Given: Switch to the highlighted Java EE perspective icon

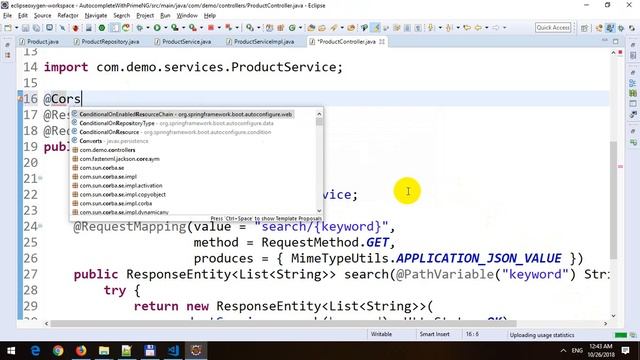Looking at the screenshot, I should (x=610, y=28).
